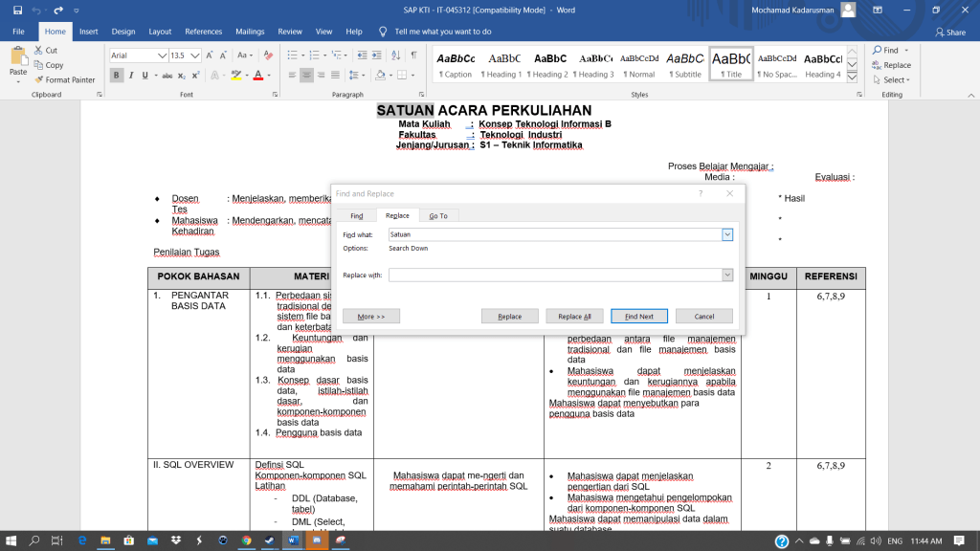
Task: Click the Save icon in title bar
Action: click(x=17, y=10)
